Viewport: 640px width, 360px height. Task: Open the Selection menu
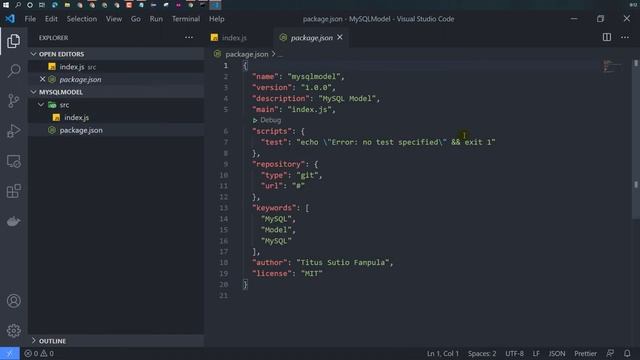(82, 19)
